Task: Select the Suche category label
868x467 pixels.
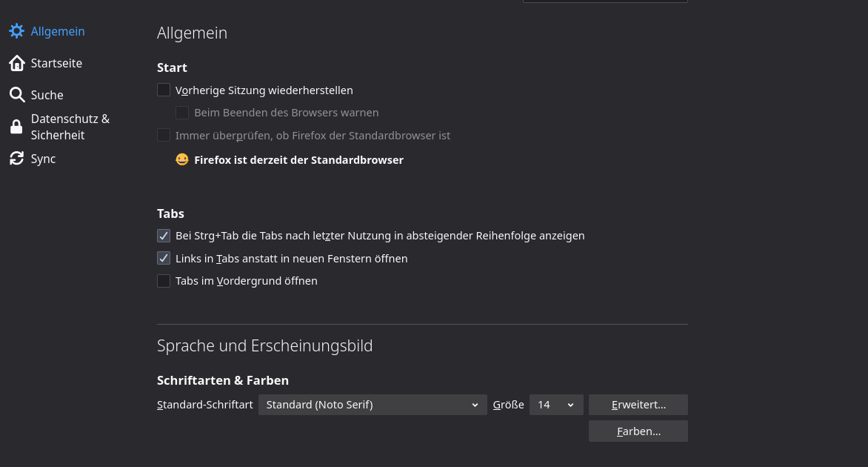Action: pos(47,95)
